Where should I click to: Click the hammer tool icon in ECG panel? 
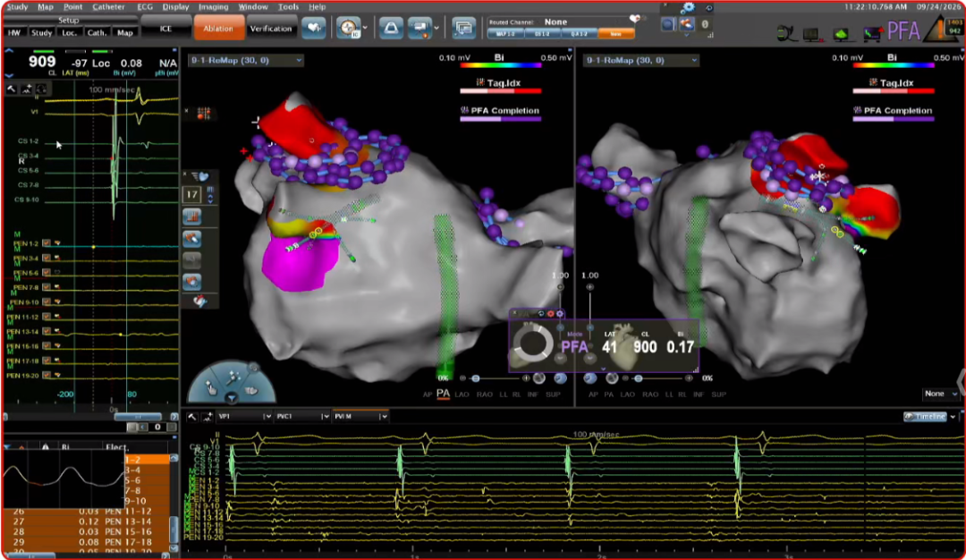click(12, 89)
